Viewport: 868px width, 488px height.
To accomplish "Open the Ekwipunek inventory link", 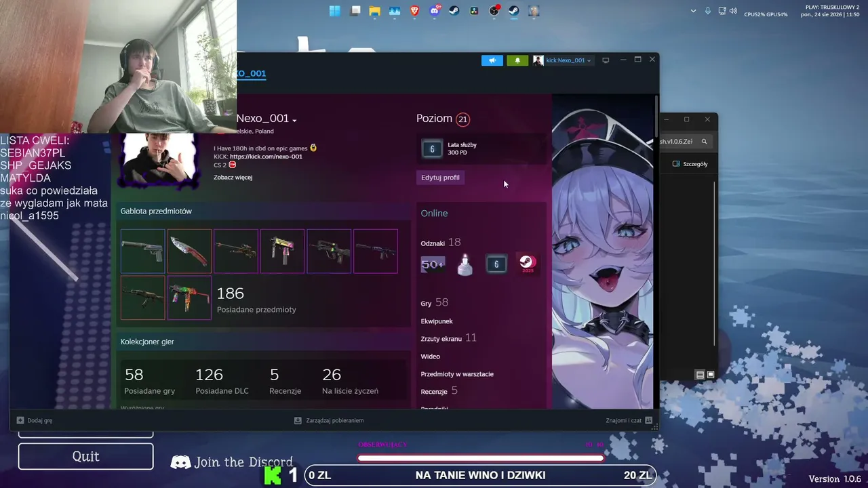I will (437, 321).
